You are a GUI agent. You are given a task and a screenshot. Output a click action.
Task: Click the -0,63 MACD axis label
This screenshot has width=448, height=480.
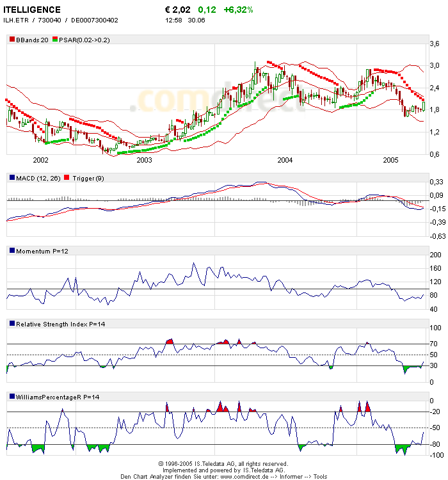pos(437,236)
